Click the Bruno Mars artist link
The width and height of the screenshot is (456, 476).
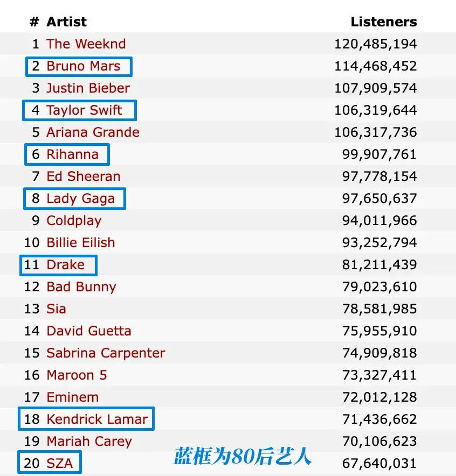coord(83,66)
